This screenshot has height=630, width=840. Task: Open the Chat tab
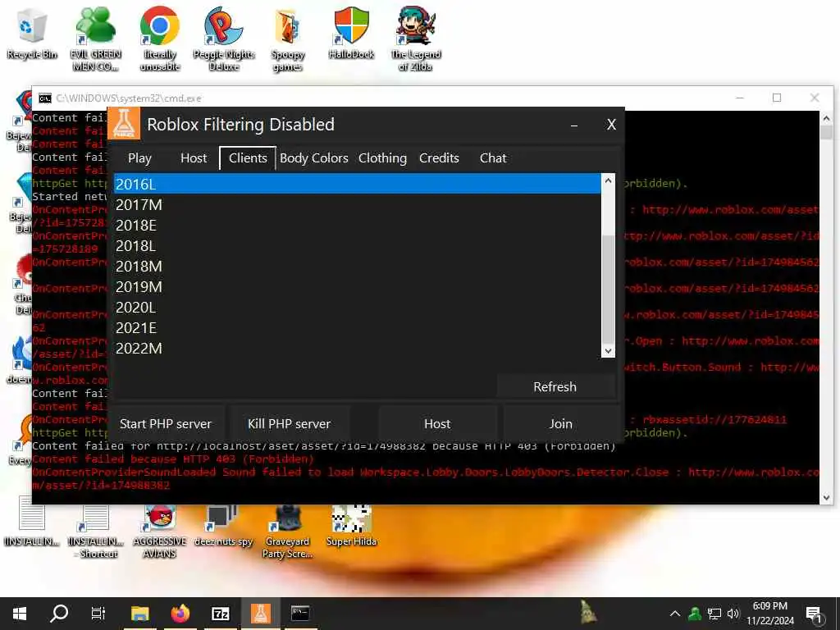[x=493, y=158]
